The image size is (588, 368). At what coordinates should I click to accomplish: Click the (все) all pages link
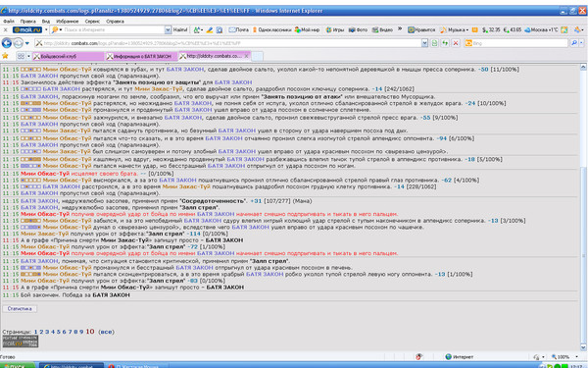click(106, 332)
